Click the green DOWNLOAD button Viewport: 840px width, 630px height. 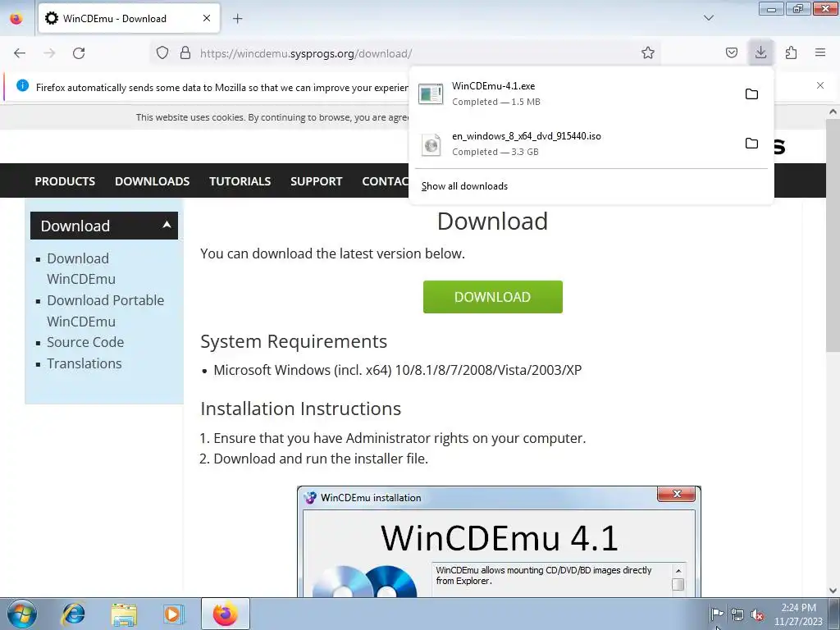click(492, 297)
